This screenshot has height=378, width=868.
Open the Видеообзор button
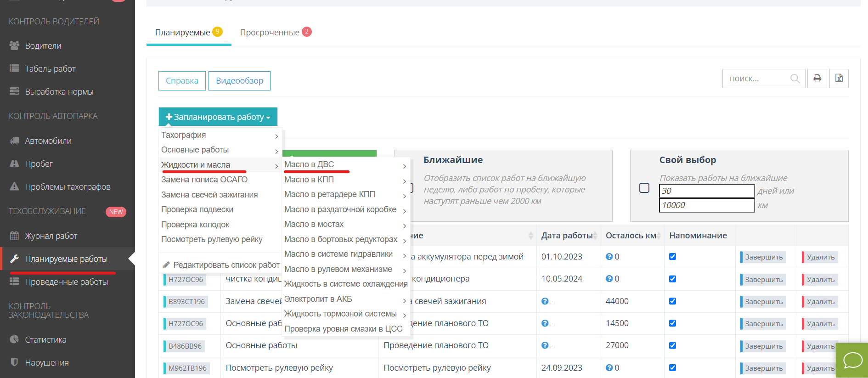point(240,81)
